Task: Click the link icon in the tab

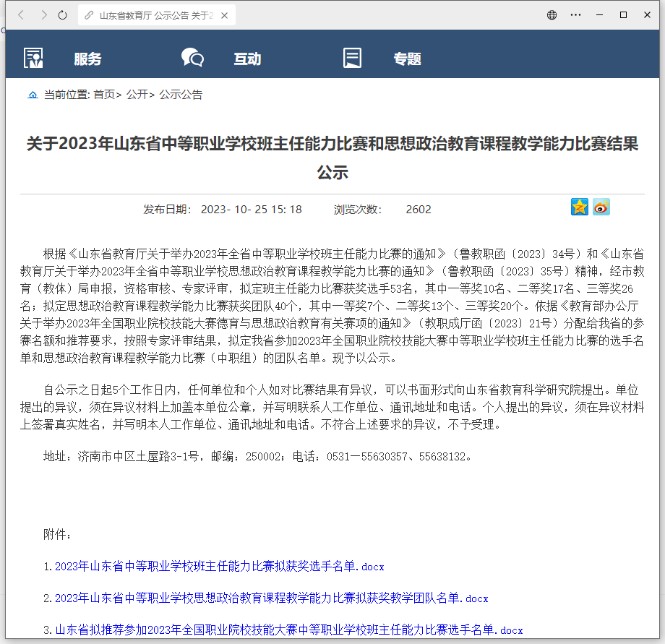Action: tap(89, 16)
